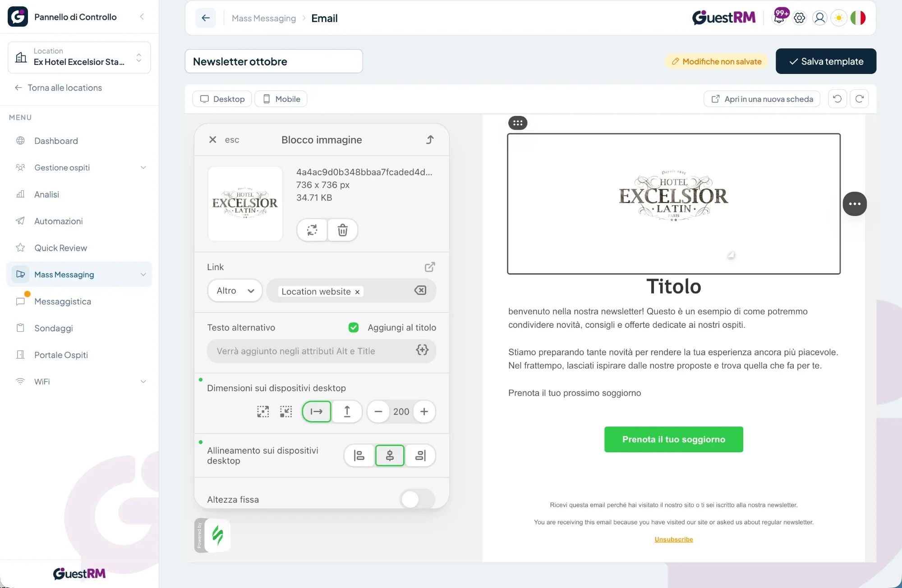Click Apri in una nuova scheda

coord(762,99)
